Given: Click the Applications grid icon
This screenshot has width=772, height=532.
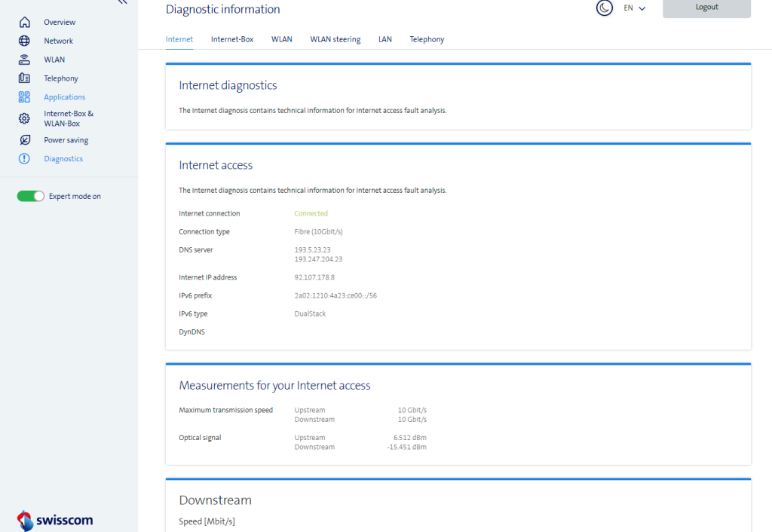Looking at the screenshot, I should click(24, 97).
